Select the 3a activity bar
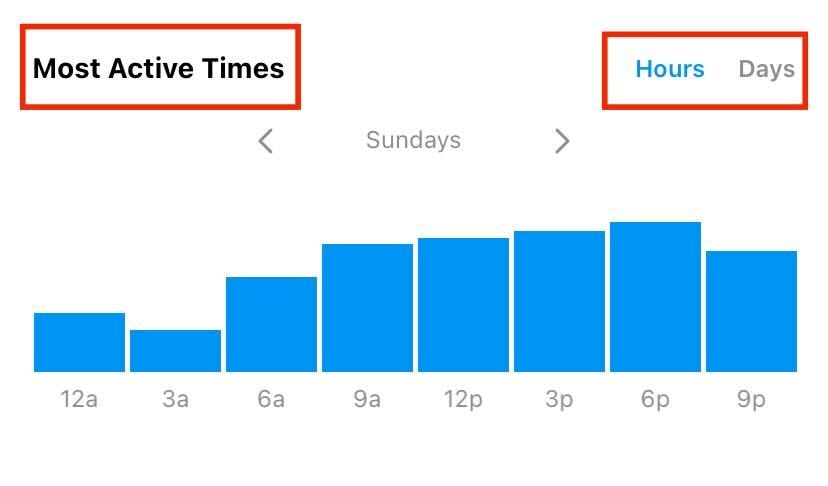828x486 pixels. click(175, 351)
